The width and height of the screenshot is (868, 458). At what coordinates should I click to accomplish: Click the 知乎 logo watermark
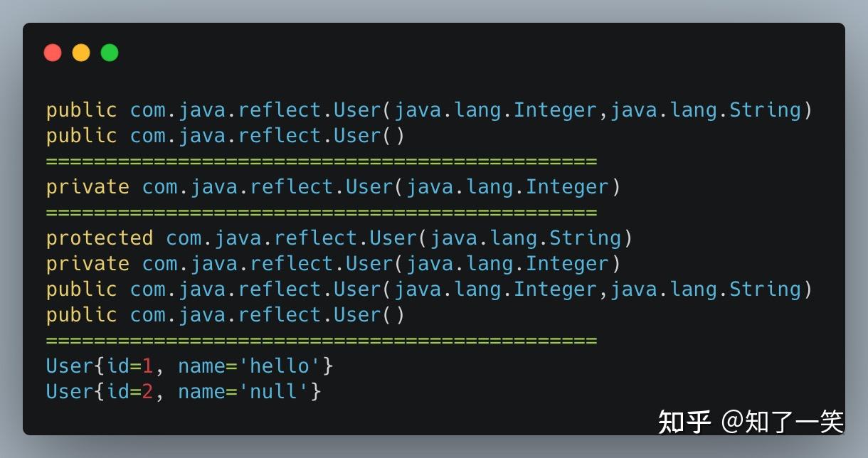pos(684,421)
